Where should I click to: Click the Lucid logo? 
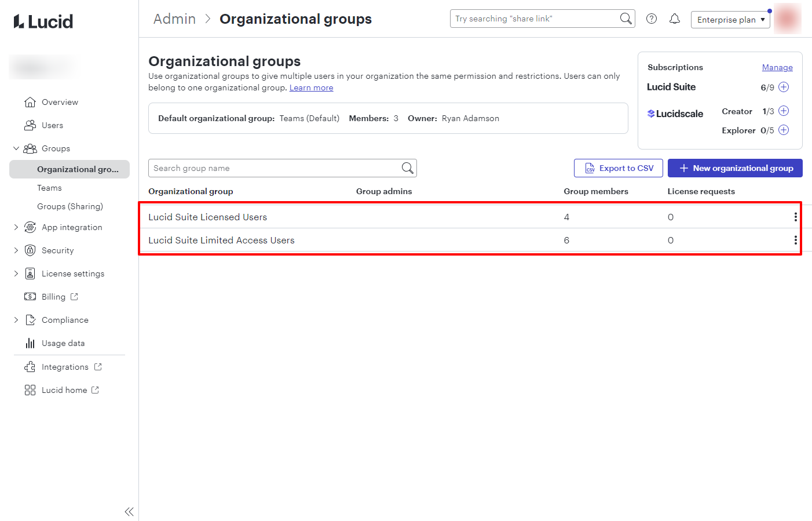coord(42,21)
